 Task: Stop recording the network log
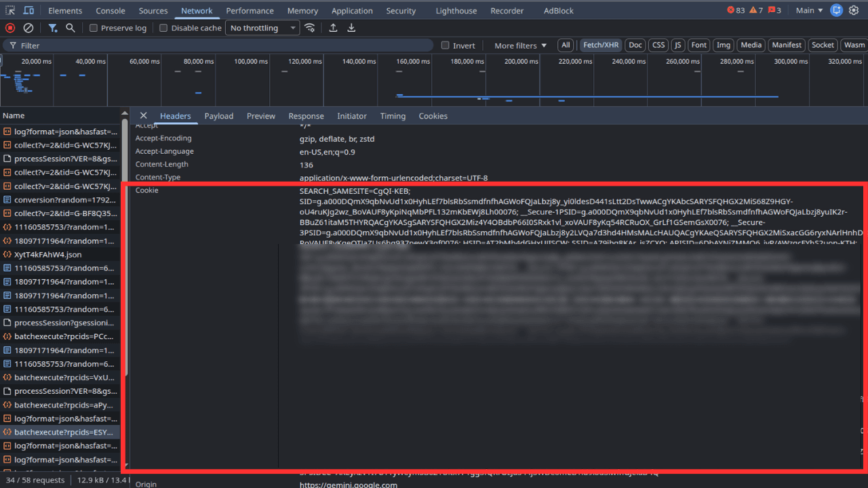(10, 28)
